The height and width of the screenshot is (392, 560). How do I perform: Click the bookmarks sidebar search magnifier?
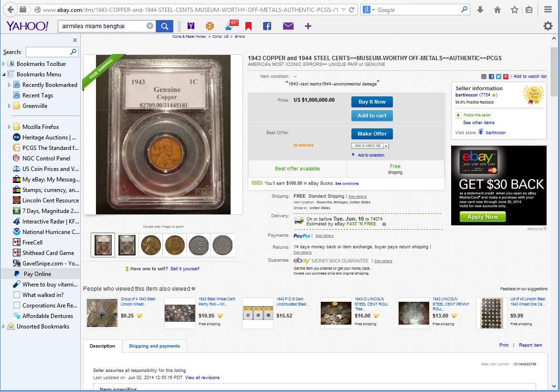pyautogui.click(x=74, y=52)
